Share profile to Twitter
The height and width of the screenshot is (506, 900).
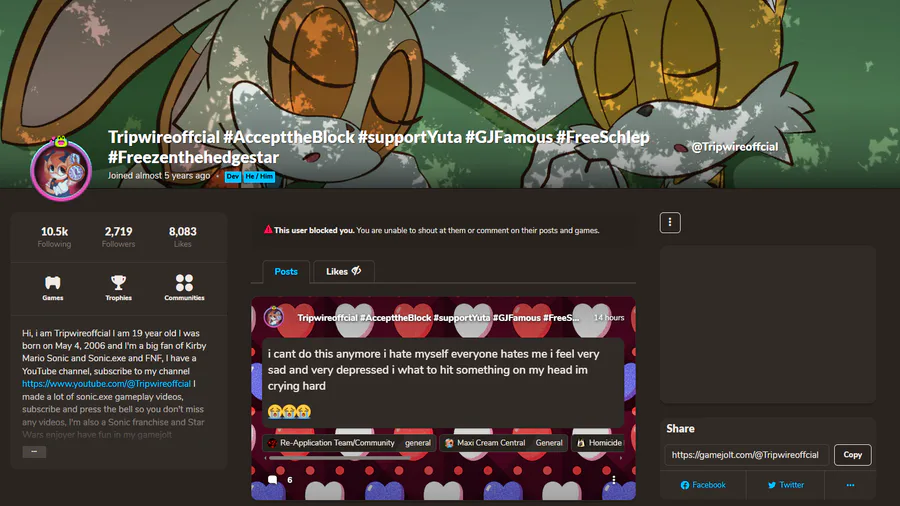click(786, 485)
